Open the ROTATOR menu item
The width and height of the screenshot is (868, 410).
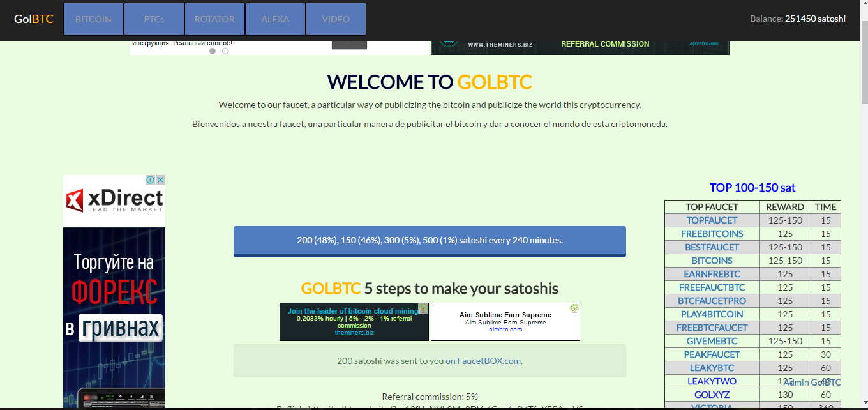[x=214, y=19]
